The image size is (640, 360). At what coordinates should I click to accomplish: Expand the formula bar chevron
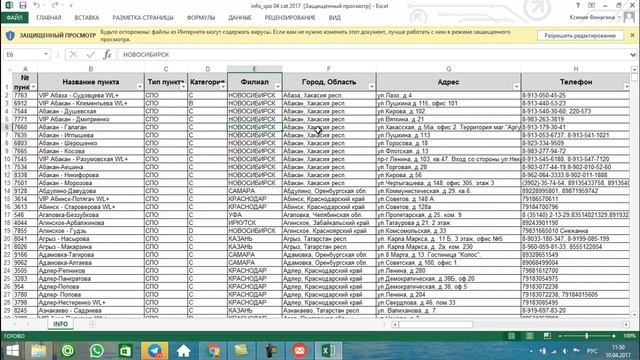click(x=633, y=54)
